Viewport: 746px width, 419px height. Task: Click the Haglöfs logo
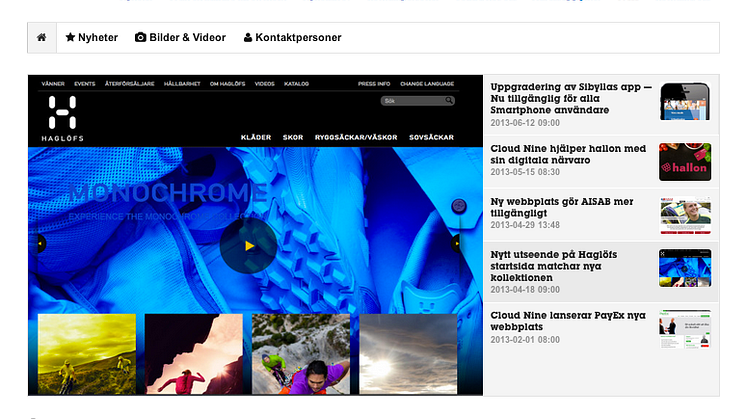click(x=62, y=118)
